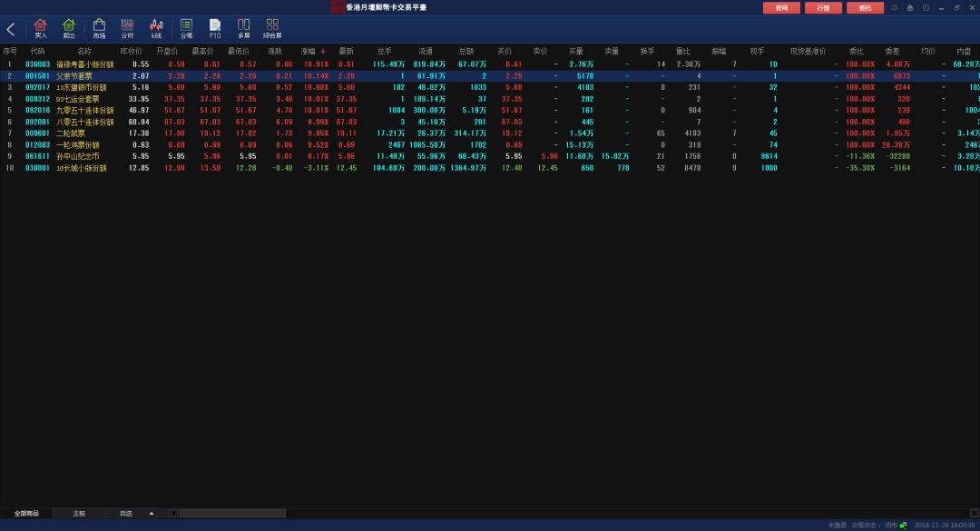Expand the small up-arrow beside 自选 tab
980x531 pixels.
tap(152, 514)
